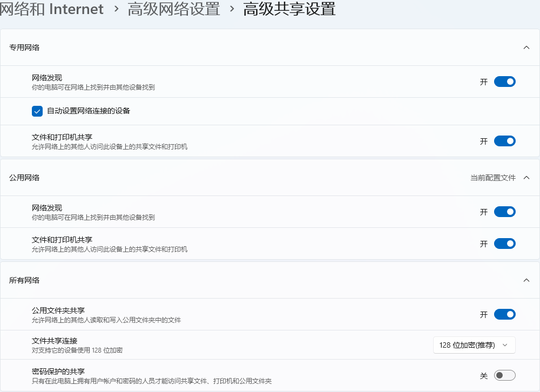Click the 高级共享设置 page title
The width and height of the screenshot is (540, 392).
click(x=289, y=9)
